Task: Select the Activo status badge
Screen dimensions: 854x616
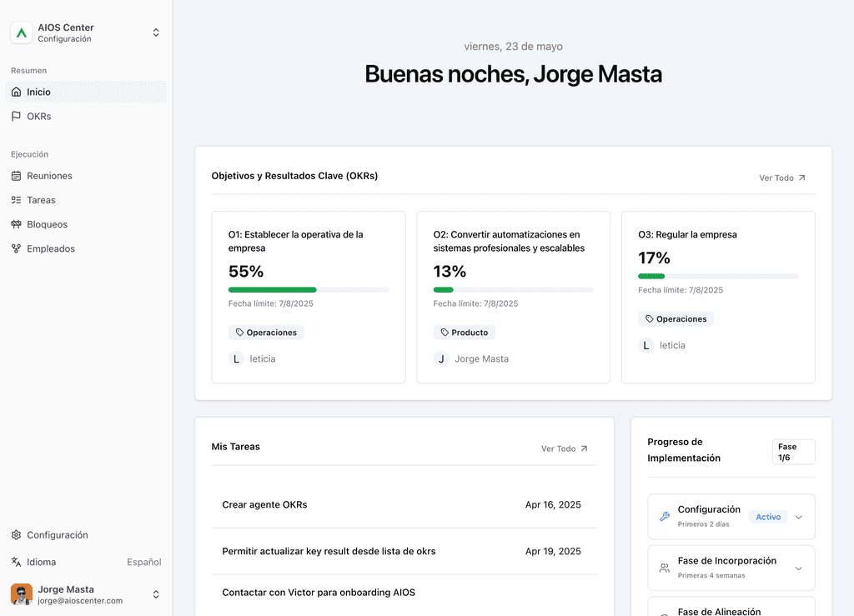Action: pos(767,517)
